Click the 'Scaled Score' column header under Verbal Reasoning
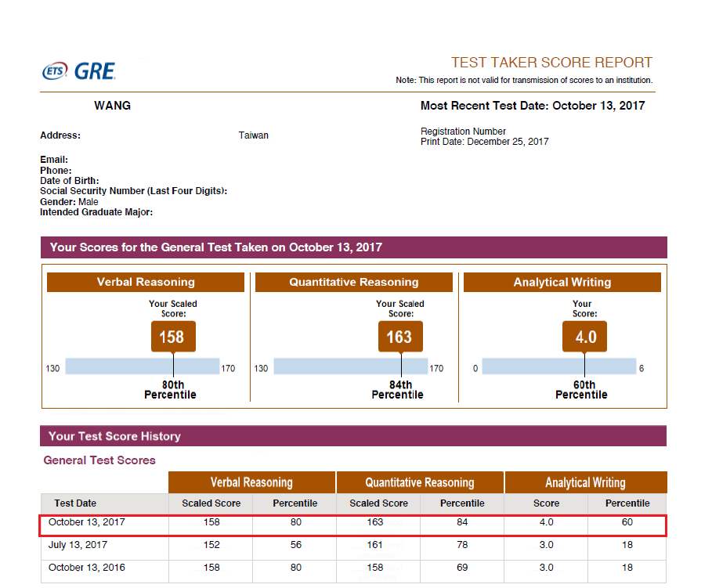The height and width of the screenshot is (588, 712). coord(211,503)
